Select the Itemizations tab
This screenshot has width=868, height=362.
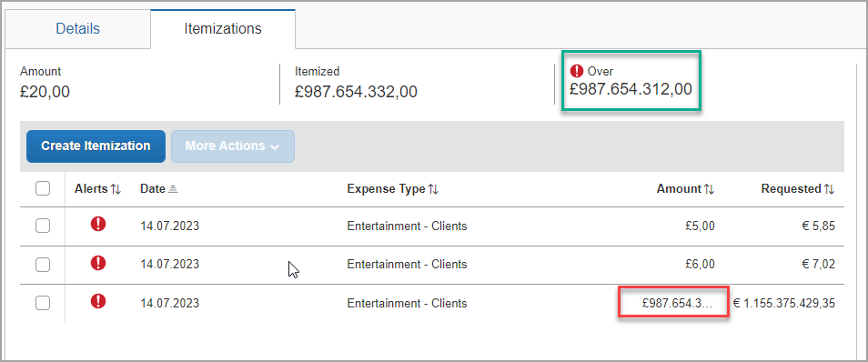click(x=223, y=29)
